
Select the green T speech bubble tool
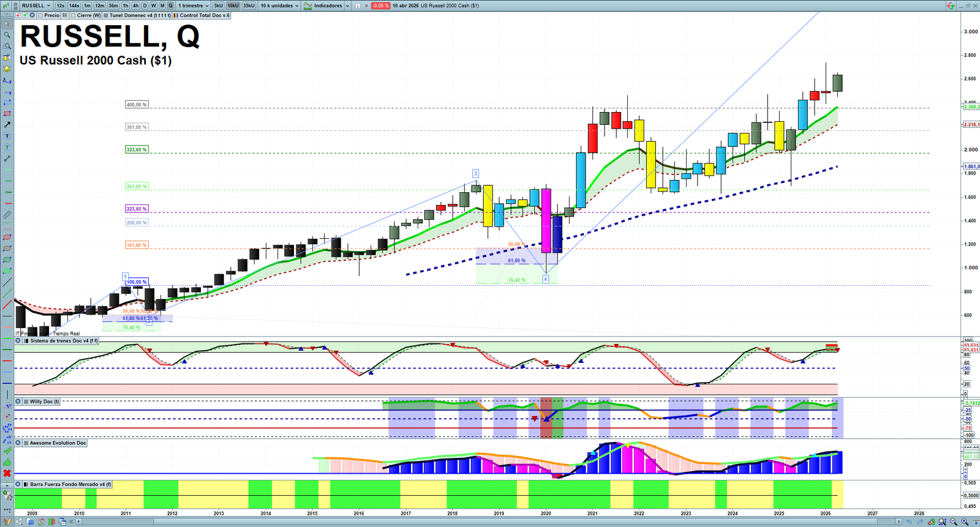coord(7,148)
